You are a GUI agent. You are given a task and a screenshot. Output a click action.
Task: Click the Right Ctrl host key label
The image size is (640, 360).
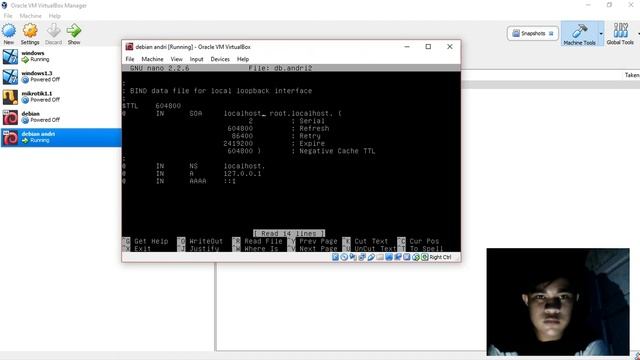[x=440, y=257]
